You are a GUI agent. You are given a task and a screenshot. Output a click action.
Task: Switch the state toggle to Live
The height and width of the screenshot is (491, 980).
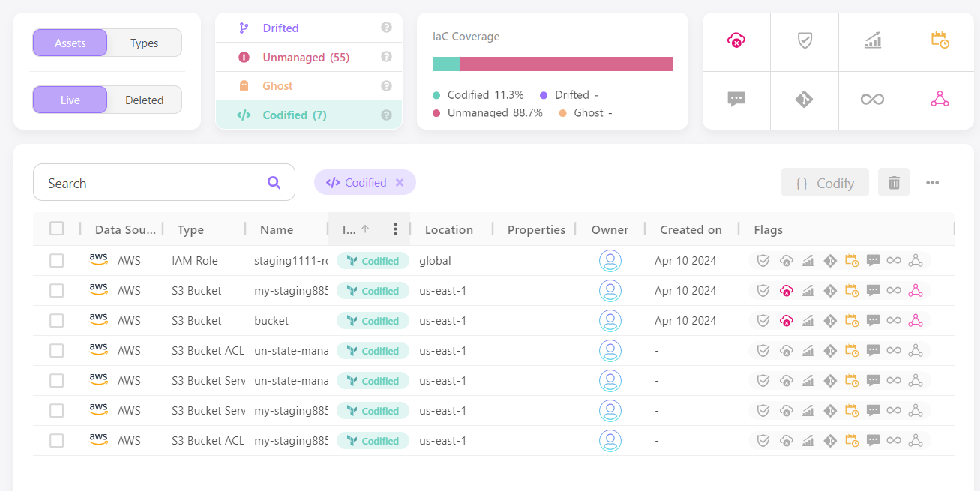coord(70,100)
